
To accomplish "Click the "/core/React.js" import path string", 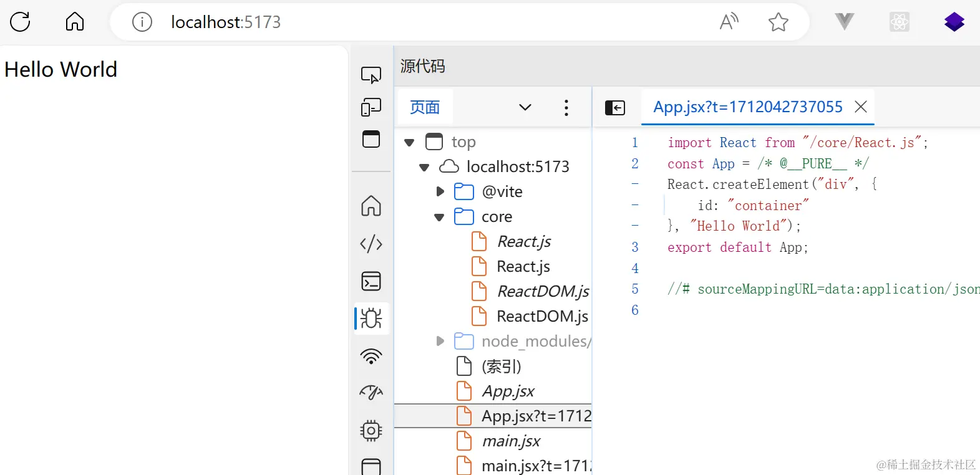I will [862, 143].
